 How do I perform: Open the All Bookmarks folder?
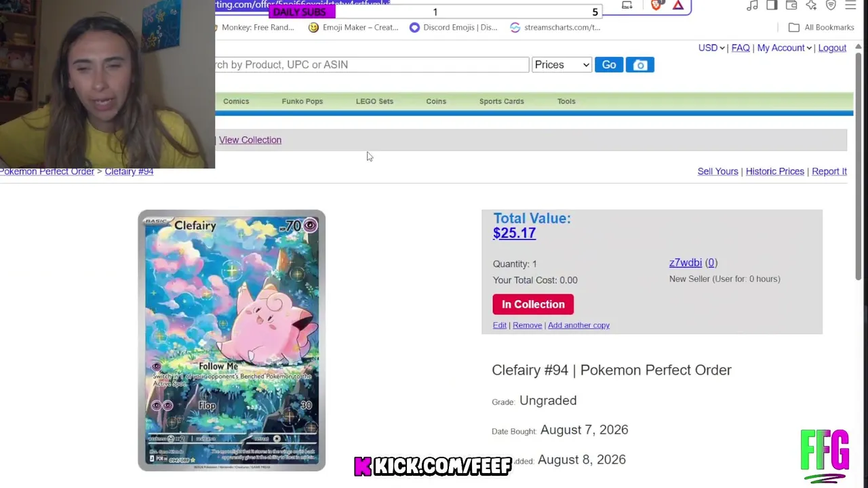point(821,28)
